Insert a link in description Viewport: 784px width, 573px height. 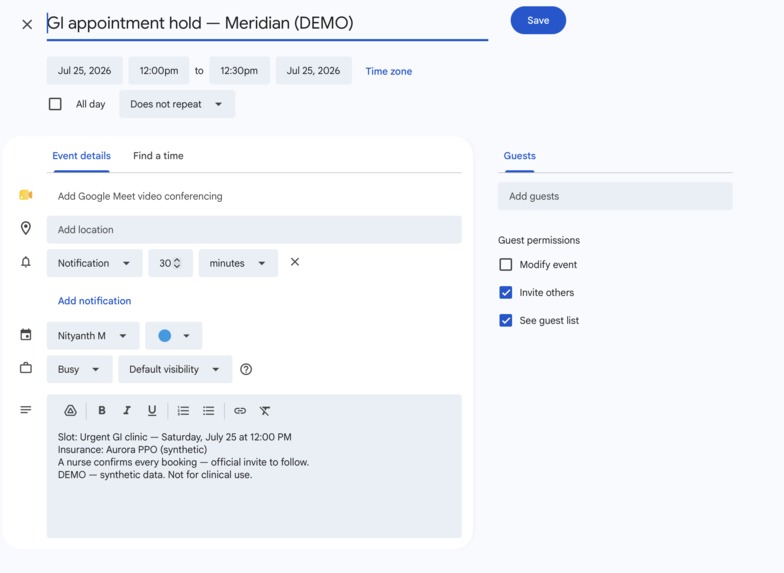pos(240,410)
